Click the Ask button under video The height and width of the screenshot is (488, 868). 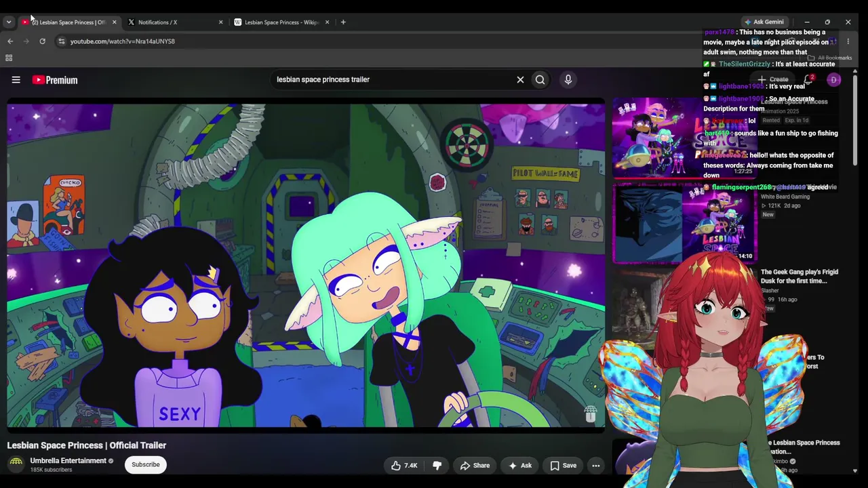(520, 466)
